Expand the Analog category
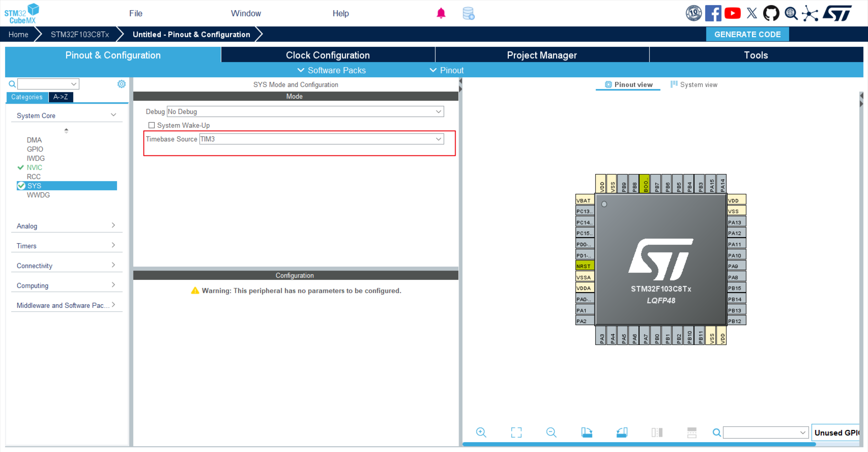The height and width of the screenshot is (452, 868). 66,226
